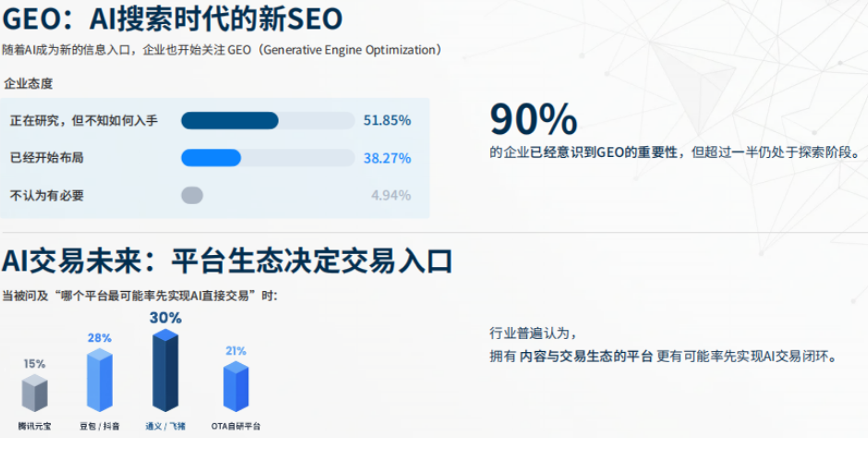
Task: Select the 38.27% percentage value
Action: [387, 158]
